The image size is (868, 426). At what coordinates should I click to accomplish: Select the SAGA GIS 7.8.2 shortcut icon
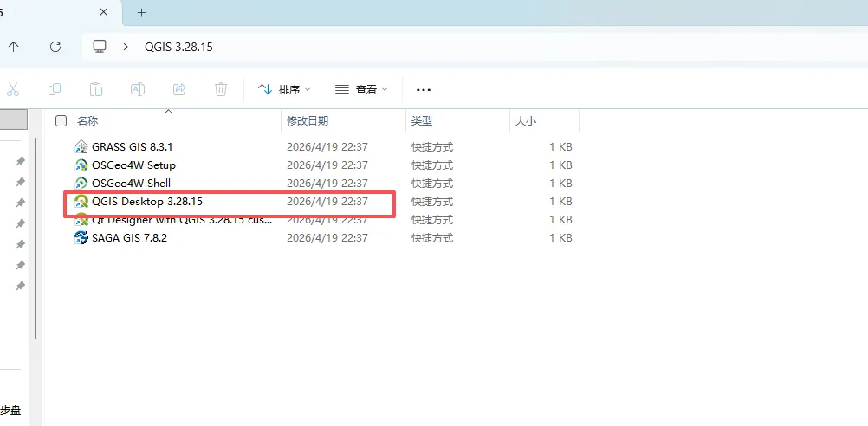click(x=81, y=238)
